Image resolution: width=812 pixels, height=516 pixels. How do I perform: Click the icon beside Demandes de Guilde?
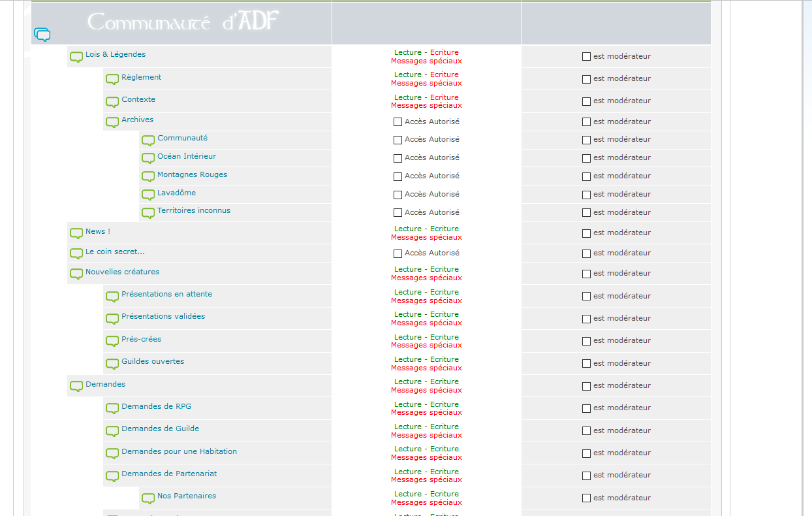pyautogui.click(x=112, y=432)
